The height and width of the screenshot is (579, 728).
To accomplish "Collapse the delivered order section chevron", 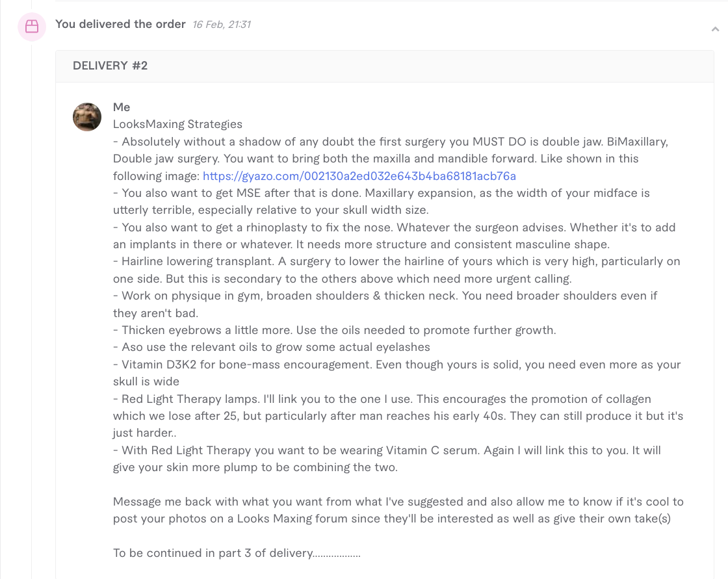I will pos(715,29).
